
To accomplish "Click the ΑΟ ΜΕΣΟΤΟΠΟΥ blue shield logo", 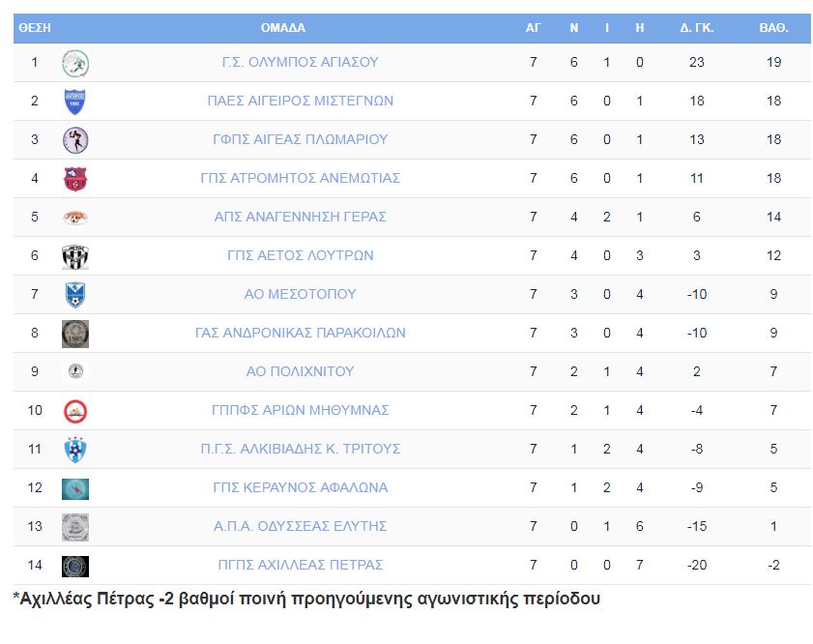I will (75, 295).
